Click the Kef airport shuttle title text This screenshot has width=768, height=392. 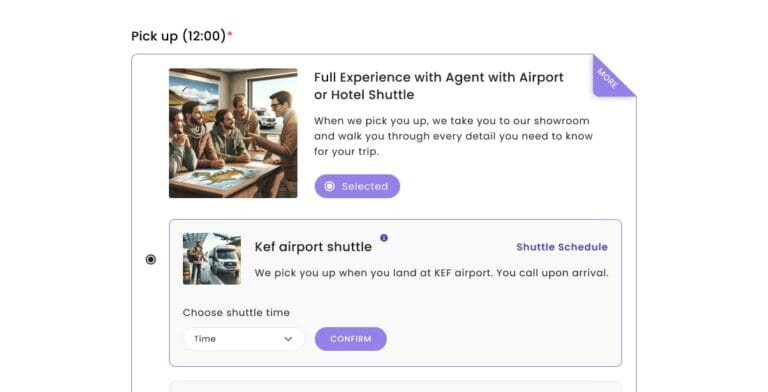click(313, 247)
